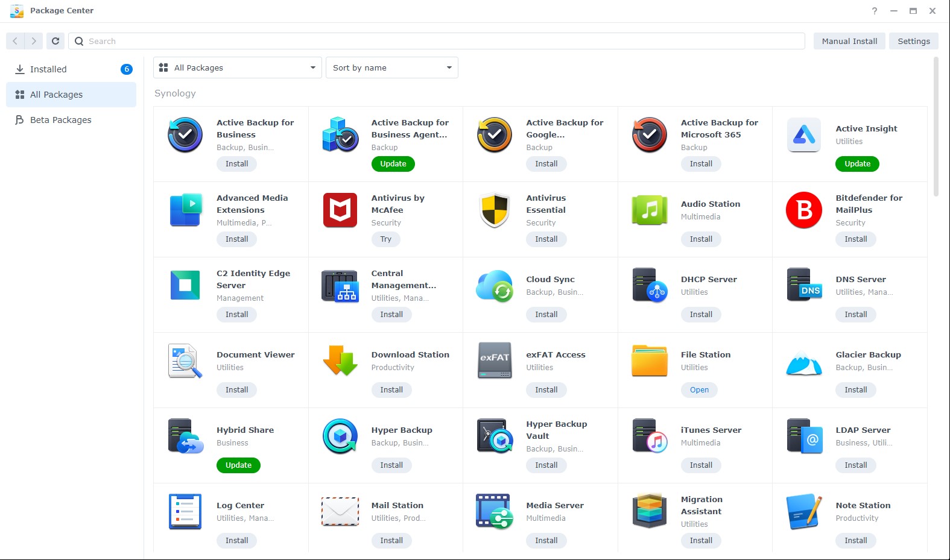Click the Hyper Backup icon
Image resolution: width=950 pixels, height=560 pixels.
pos(340,436)
